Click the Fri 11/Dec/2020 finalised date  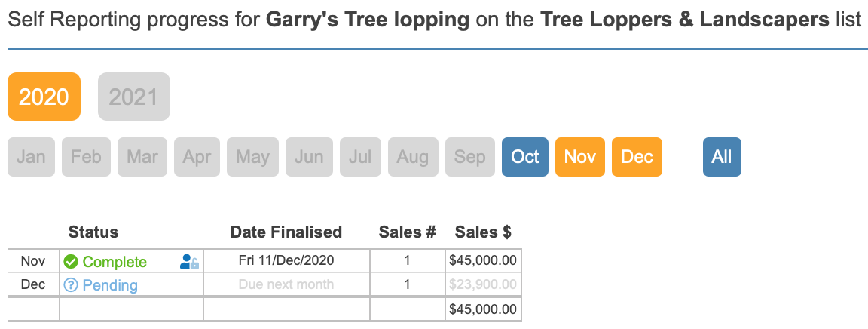[x=286, y=260]
